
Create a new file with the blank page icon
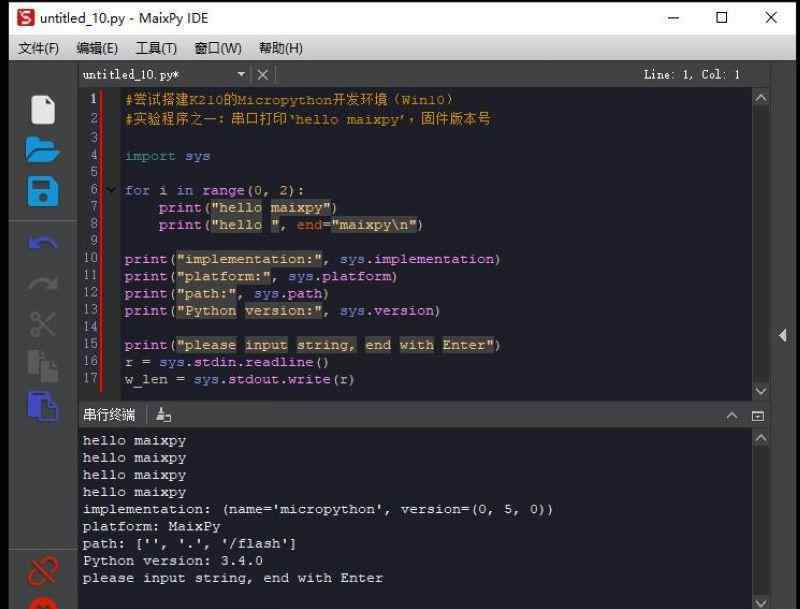click(43, 110)
